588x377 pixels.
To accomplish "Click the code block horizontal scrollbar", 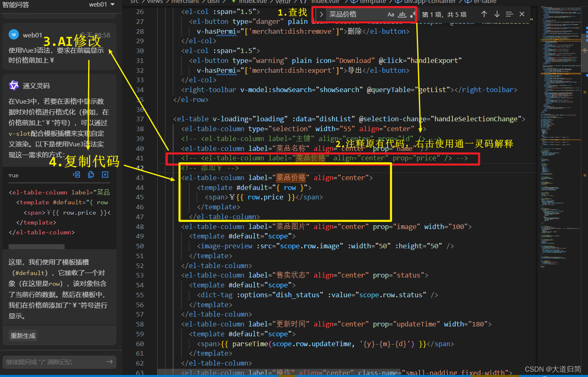I will 37,247.
